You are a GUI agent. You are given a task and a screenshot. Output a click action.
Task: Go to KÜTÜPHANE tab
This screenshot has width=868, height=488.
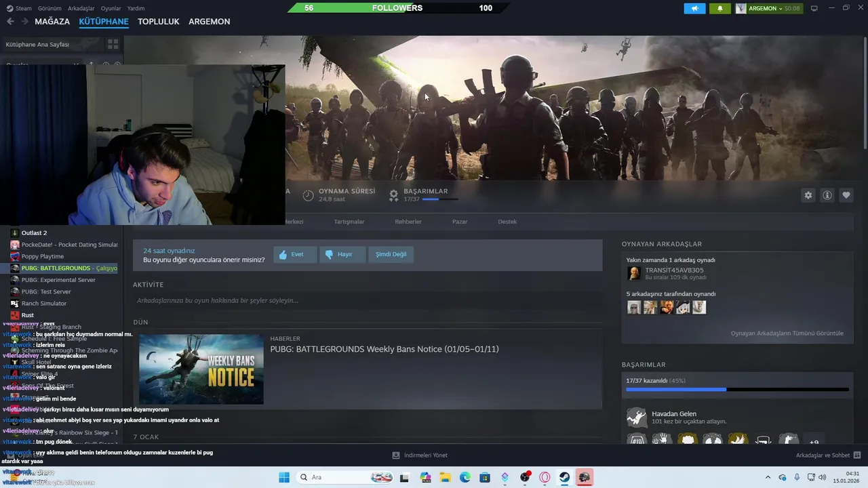(104, 22)
